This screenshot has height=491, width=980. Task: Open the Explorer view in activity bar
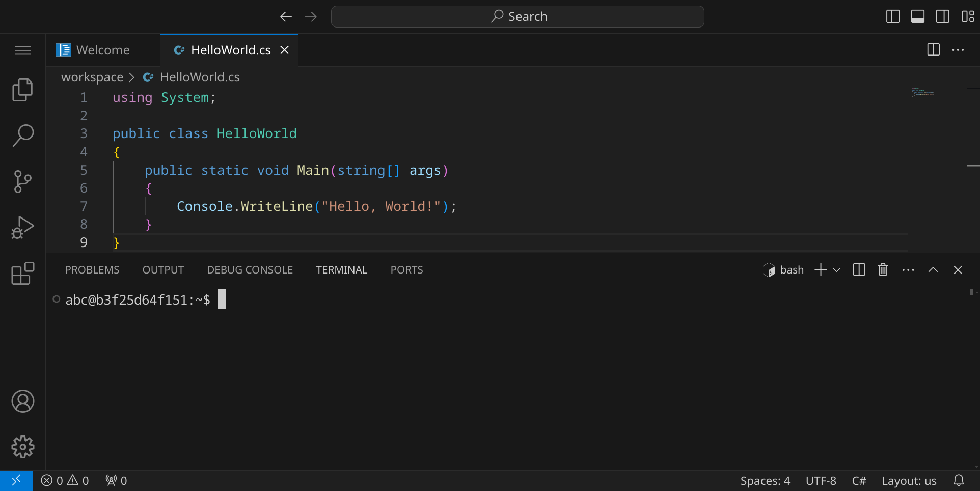pos(22,90)
